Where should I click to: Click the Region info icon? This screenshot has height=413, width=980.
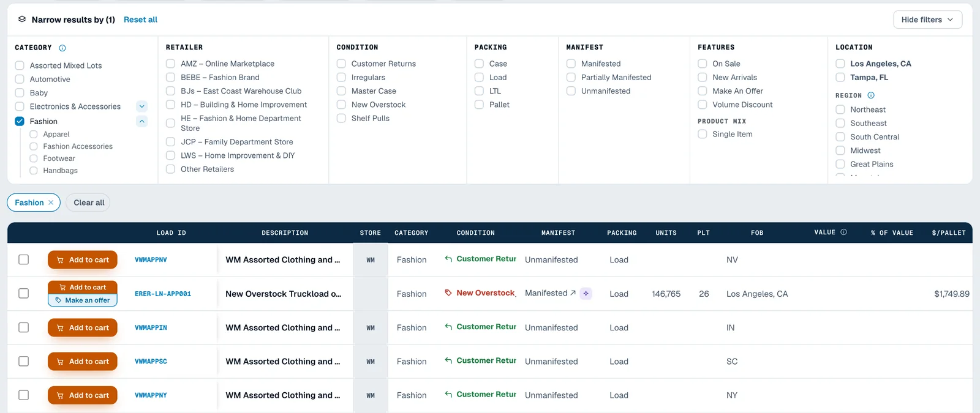point(871,95)
